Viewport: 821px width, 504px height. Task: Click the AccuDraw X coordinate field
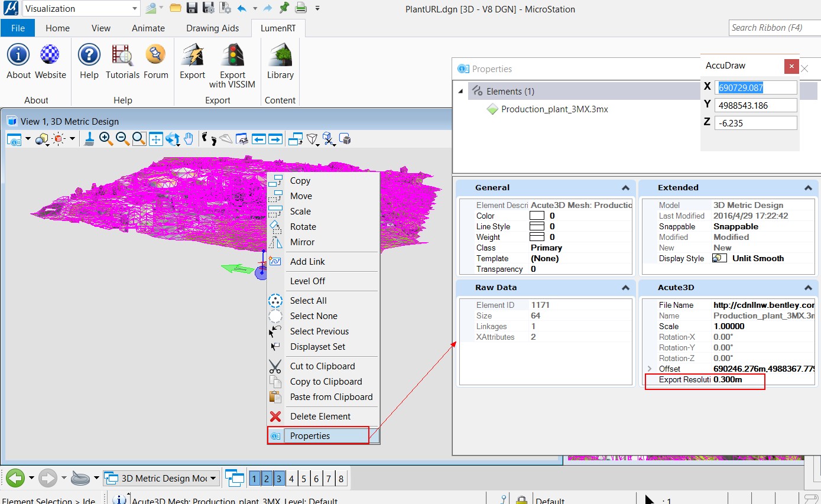coord(755,87)
